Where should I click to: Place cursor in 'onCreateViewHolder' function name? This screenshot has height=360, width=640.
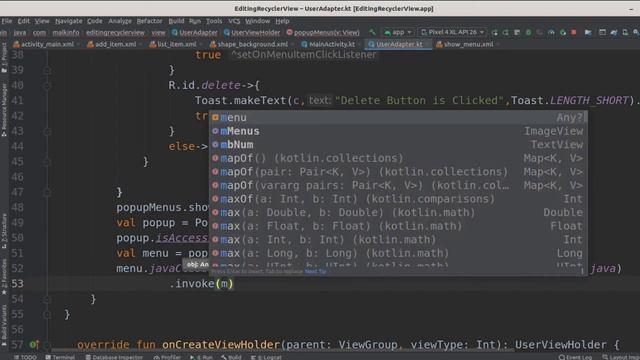click(221, 345)
